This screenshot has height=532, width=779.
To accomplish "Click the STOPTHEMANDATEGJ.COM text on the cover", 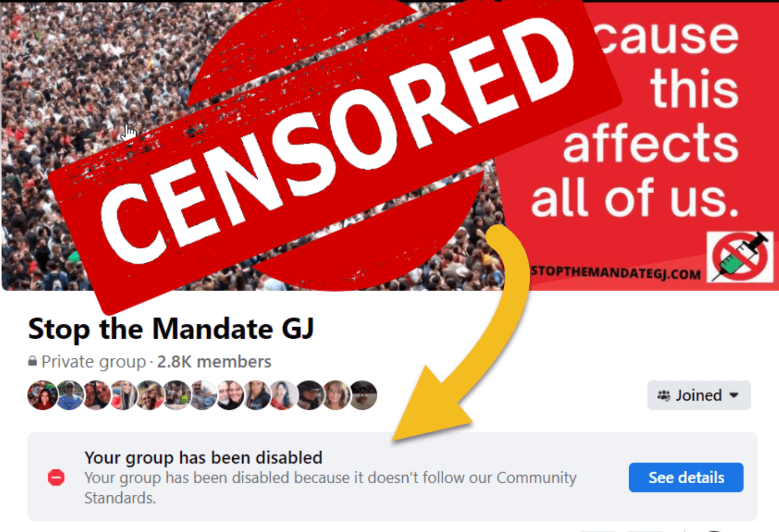I will click(x=615, y=273).
